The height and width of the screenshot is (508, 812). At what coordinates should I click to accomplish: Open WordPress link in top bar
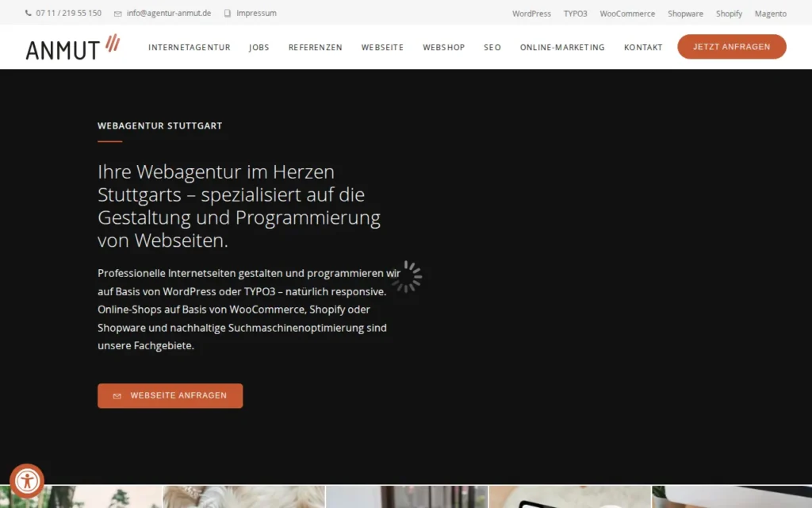tap(531, 13)
